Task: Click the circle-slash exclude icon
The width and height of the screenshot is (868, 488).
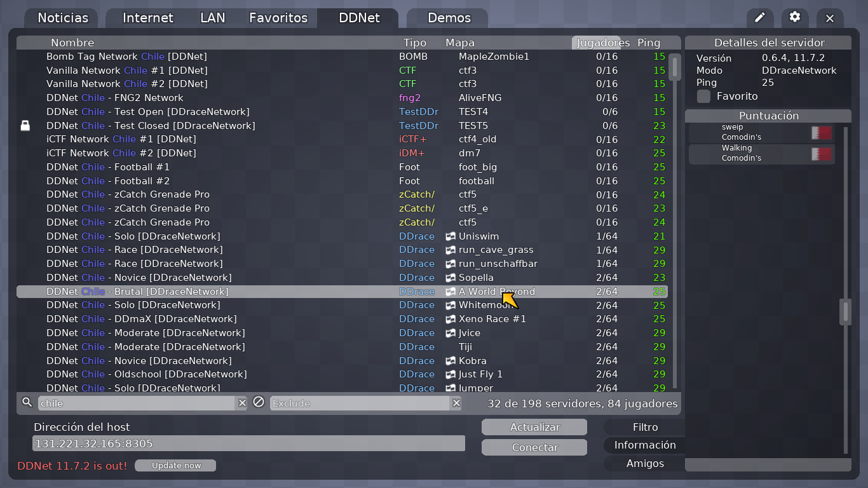Action: [x=259, y=402]
